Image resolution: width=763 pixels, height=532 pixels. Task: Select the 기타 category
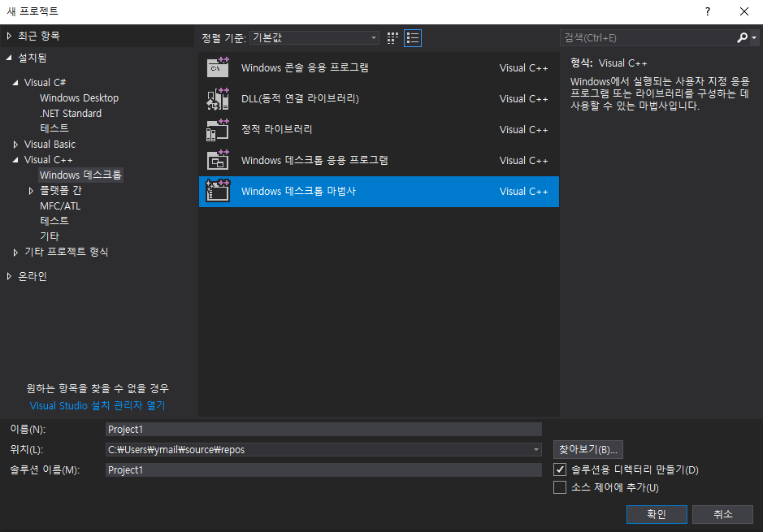(49, 236)
